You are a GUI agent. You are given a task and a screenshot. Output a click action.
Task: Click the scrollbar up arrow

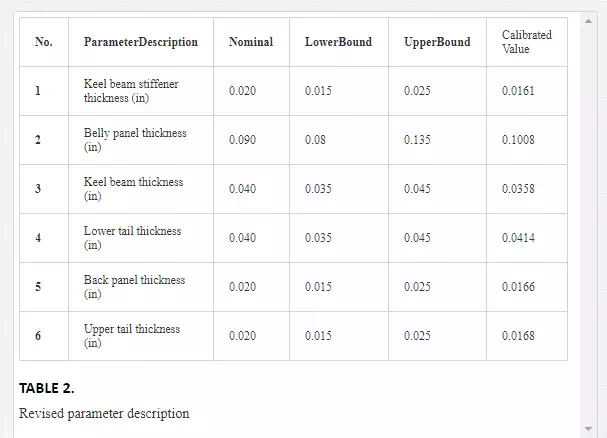pyautogui.click(x=588, y=21)
